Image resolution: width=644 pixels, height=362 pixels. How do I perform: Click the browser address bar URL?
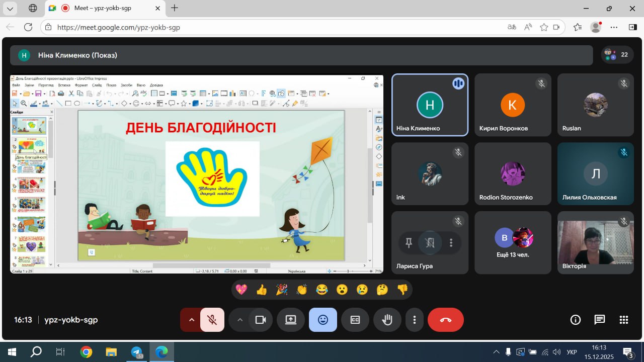coord(119,27)
